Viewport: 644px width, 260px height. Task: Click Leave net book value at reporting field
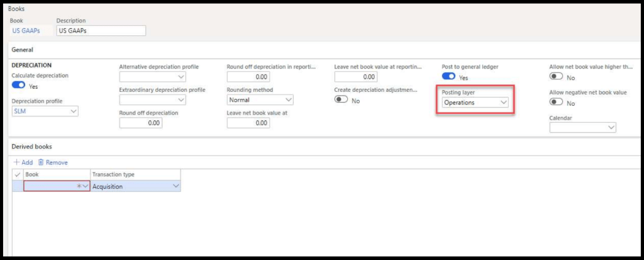coord(356,77)
